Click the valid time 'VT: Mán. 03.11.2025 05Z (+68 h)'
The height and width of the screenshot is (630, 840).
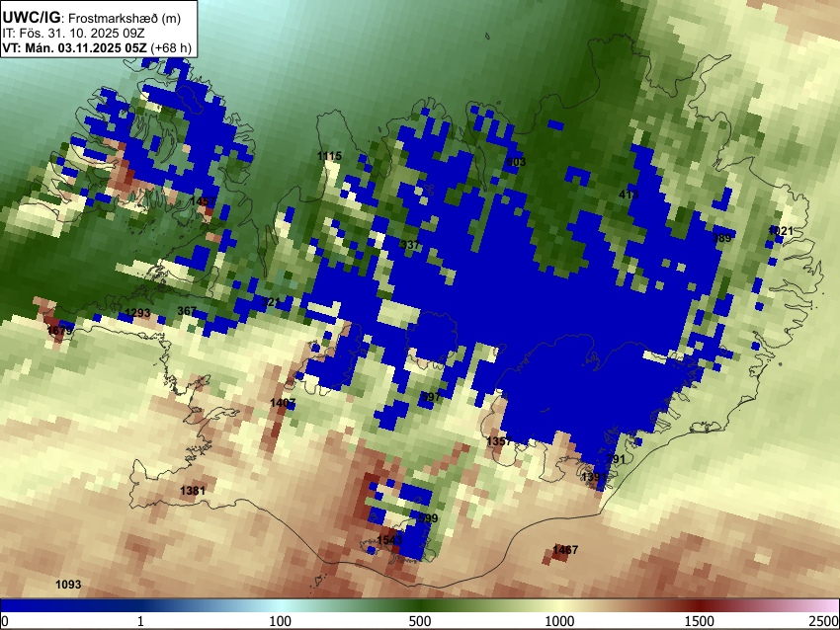(97, 47)
